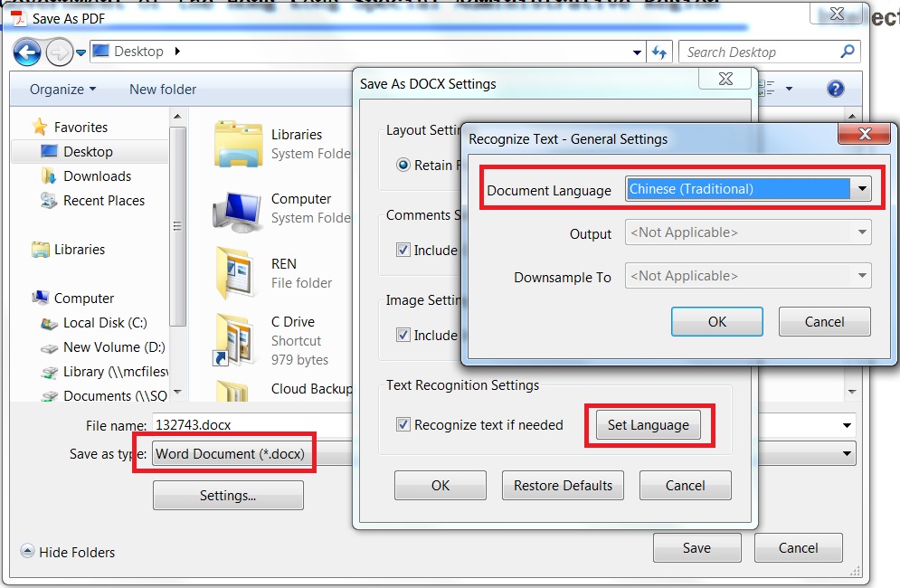Toggle Recognize text if needed checkbox
Screen dimensions: 900x588
[x=403, y=424]
